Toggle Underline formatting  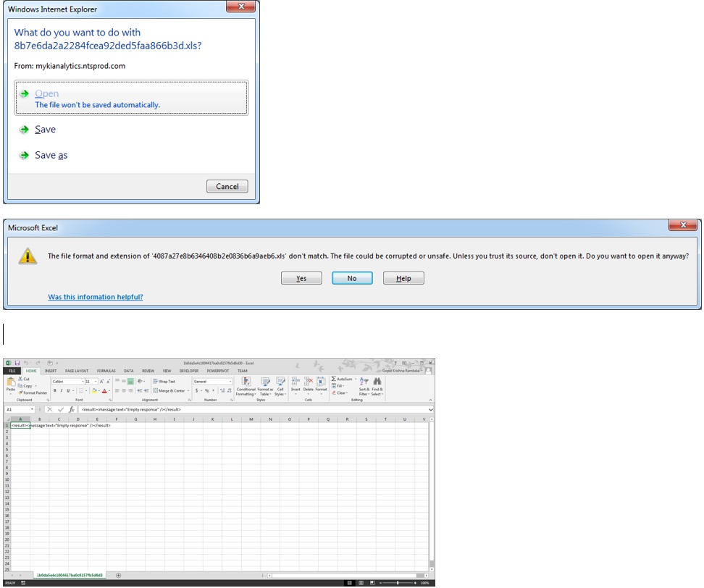tap(68, 390)
